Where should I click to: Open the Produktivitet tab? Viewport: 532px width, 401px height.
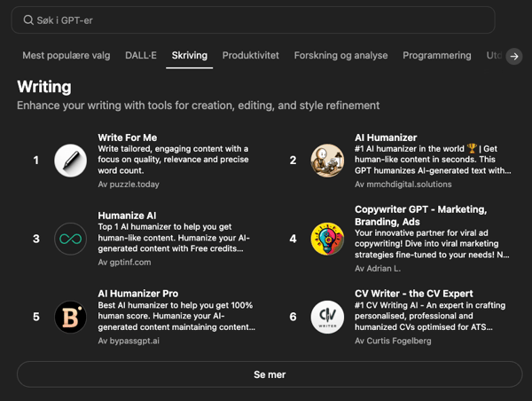tap(250, 55)
